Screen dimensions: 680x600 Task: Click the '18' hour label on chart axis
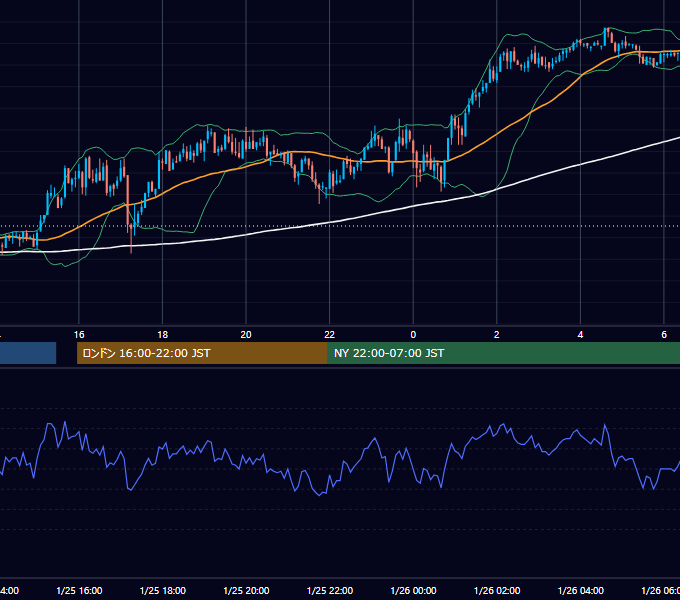point(163,335)
